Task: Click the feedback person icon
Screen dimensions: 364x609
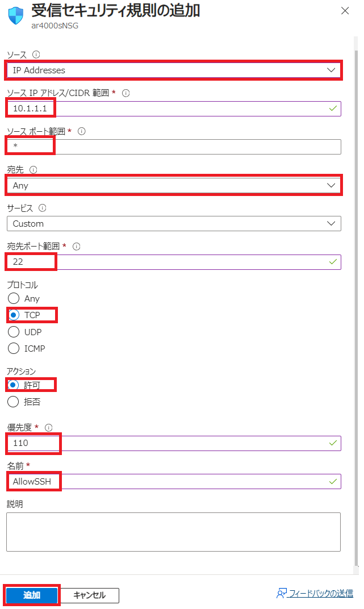Action: tap(281, 594)
